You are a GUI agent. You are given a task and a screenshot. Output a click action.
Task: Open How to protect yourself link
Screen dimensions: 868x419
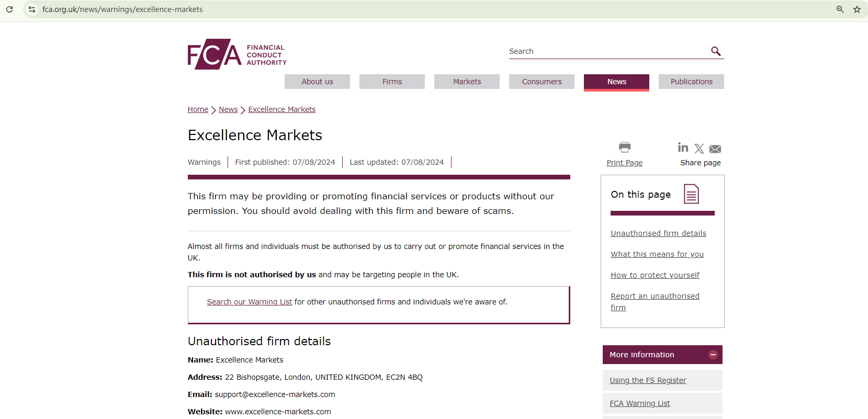(x=655, y=275)
